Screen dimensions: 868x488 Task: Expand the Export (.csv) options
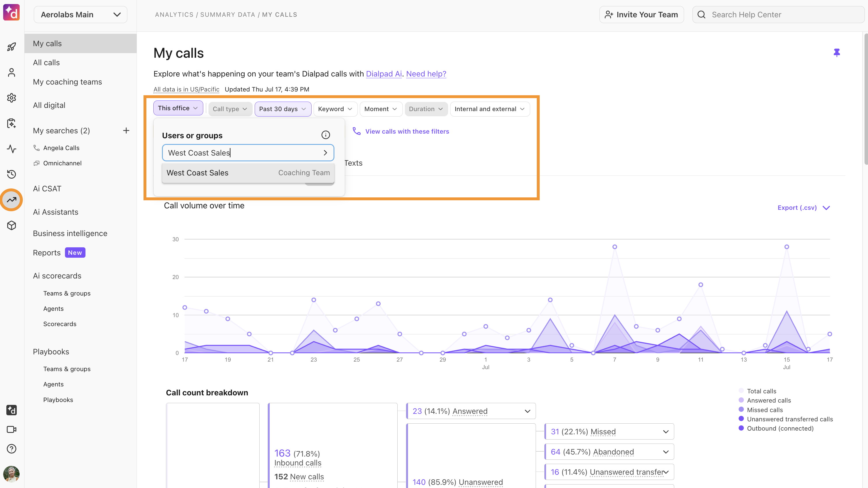point(804,208)
